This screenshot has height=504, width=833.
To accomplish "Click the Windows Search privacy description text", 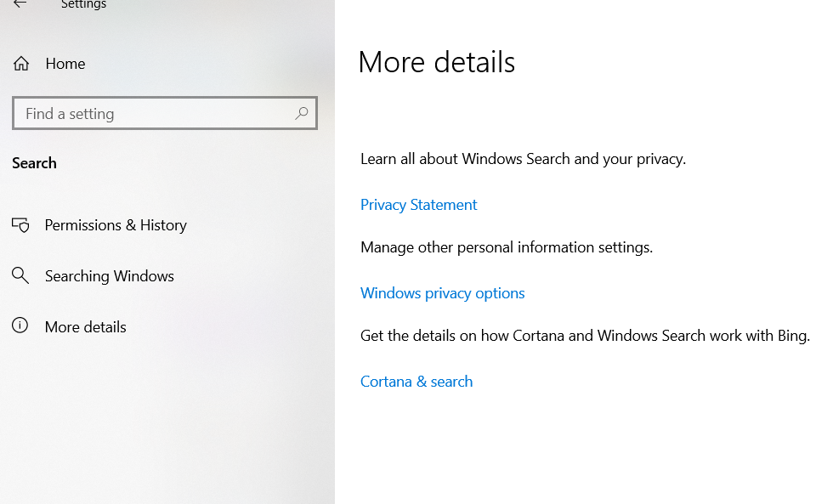I will click(524, 159).
